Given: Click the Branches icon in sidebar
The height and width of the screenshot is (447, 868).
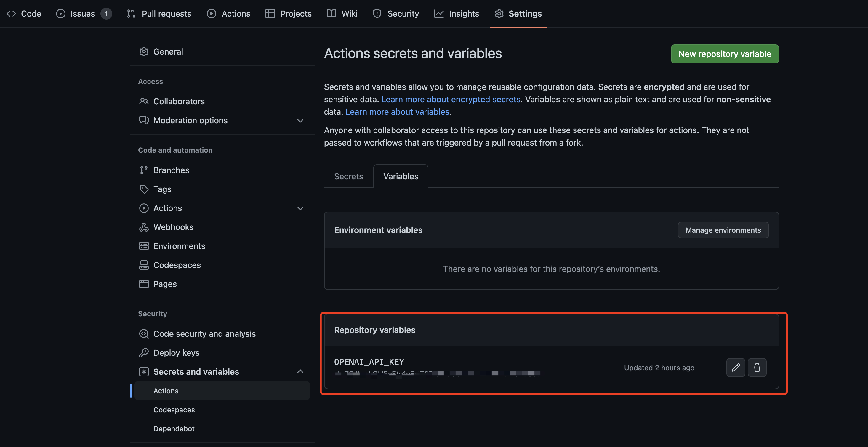Looking at the screenshot, I should (144, 170).
